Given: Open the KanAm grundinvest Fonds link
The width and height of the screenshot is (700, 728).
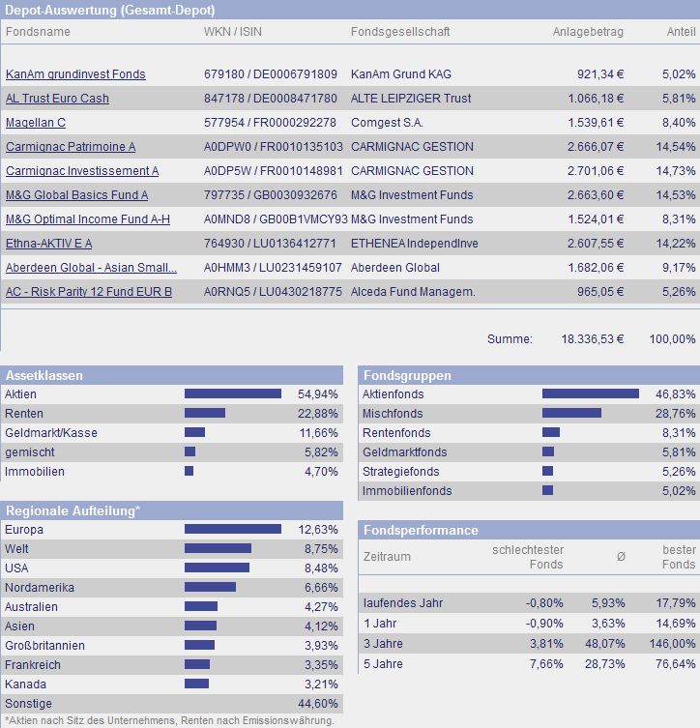Looking at the screenshot, I should 75,74.
